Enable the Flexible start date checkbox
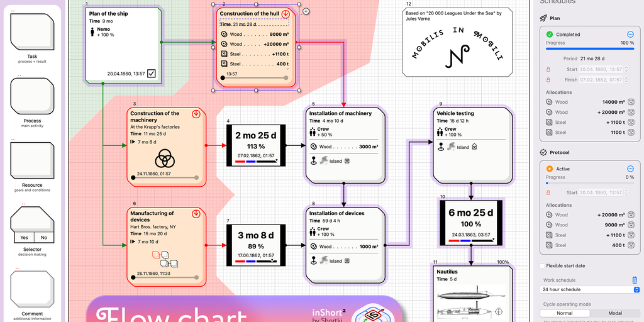The width and height of the screenshot is (644, 322). tap(543, 266)
